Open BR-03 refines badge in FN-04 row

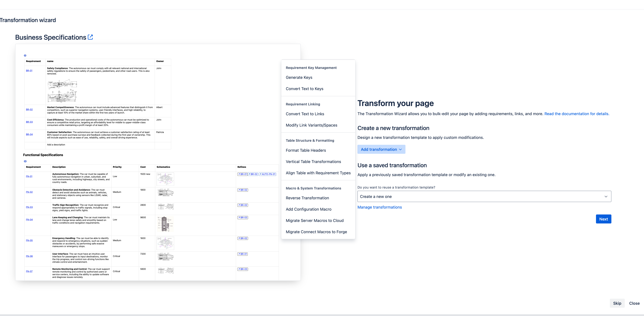(243, 218)
